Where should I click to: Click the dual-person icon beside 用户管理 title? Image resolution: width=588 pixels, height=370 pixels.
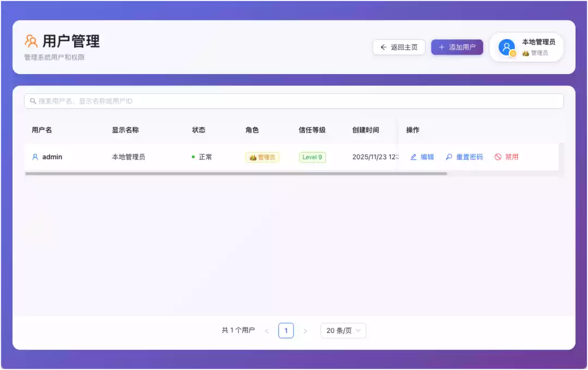tap(30, 40)
